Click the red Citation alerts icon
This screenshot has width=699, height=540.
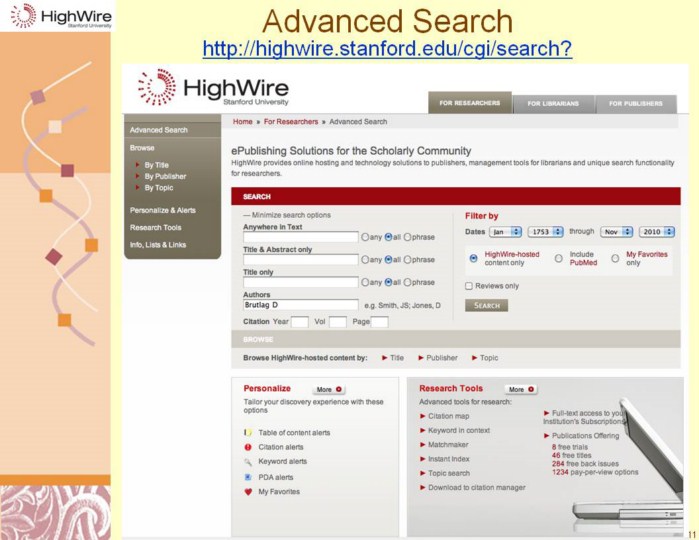pos(248,447)
